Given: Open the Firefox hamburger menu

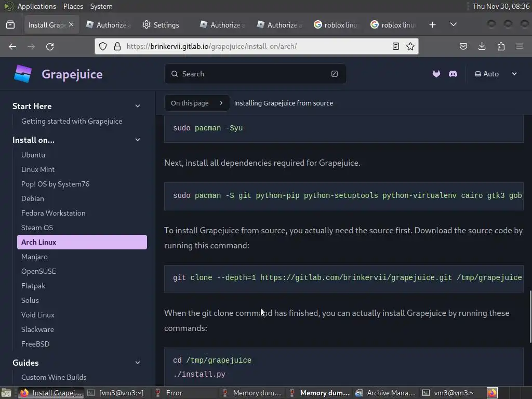Looking at the screenshot, I should coord(519,46).
